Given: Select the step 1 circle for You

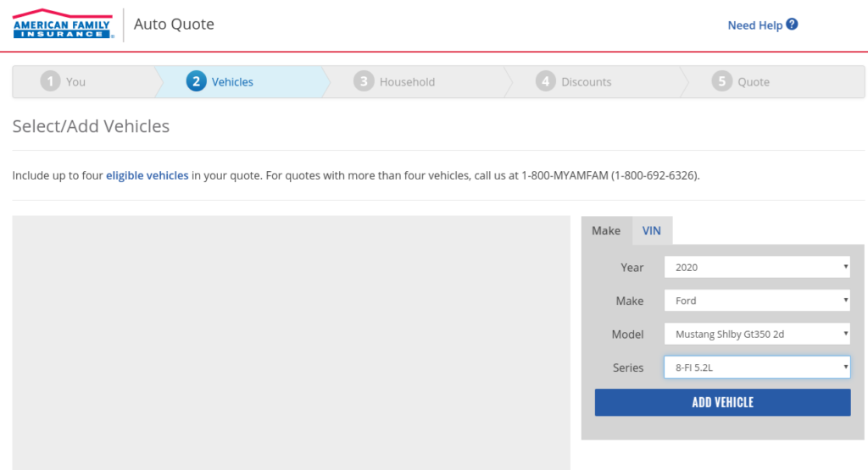Looking at the screenshot, I should point(51,82).
